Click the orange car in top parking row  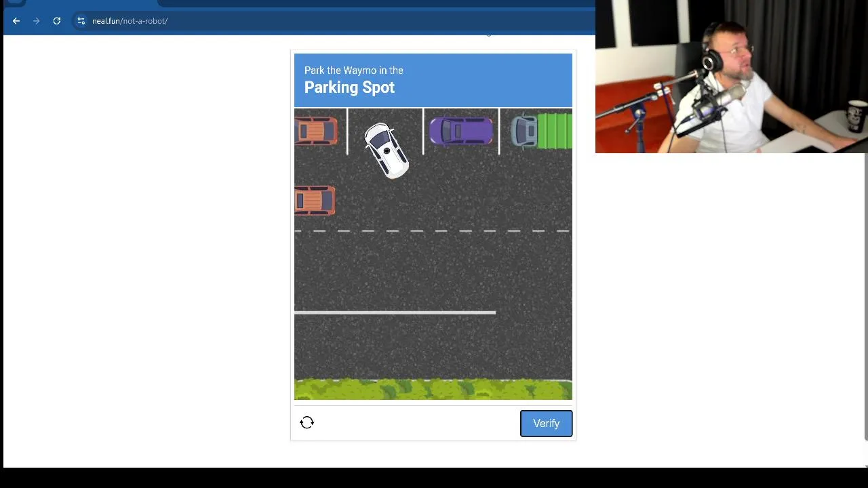(316, 131)
